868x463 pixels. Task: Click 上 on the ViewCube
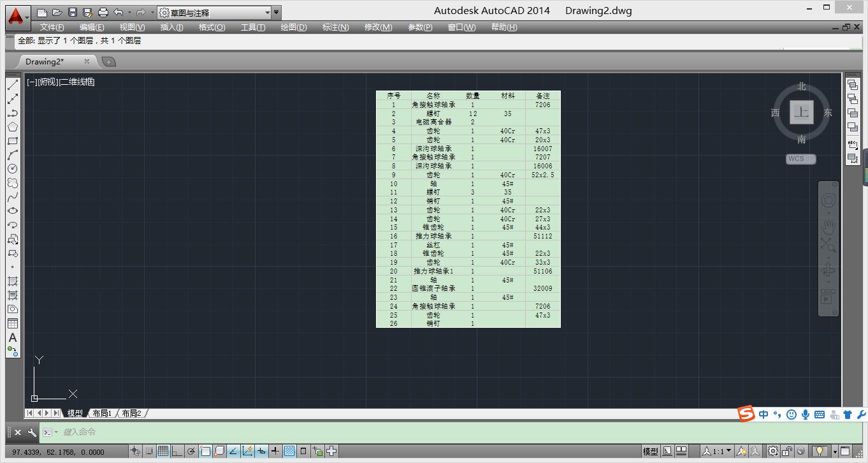click(x=802, y=112)
